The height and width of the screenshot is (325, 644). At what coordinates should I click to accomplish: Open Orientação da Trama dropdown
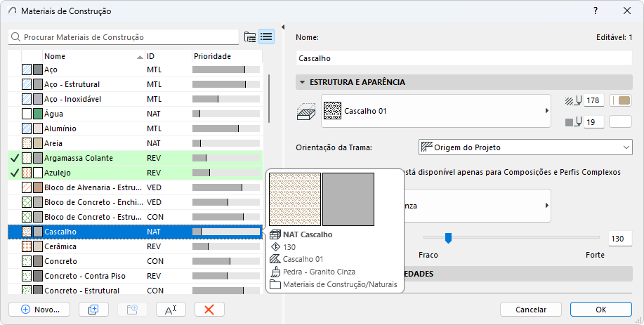pos(525,147)
